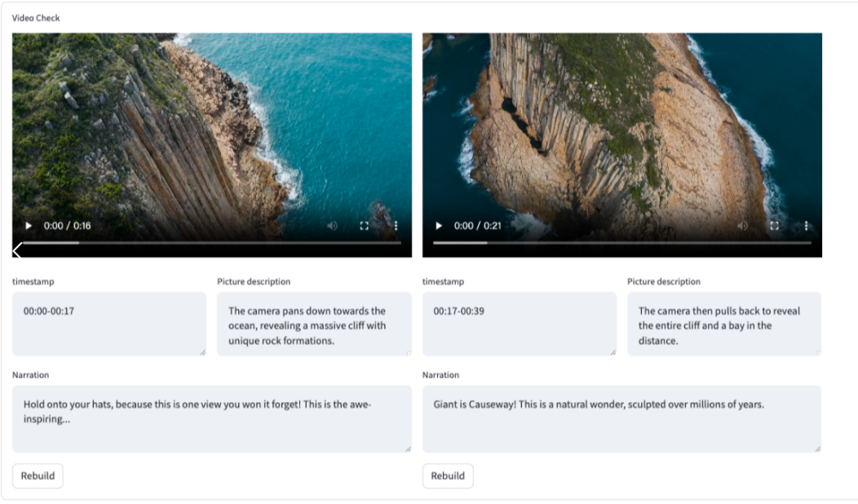This screenshot has width=858, height=504.
Task: Grab resize handle of 00:17-00:39 timestamp box
Action: coord(613,352)
